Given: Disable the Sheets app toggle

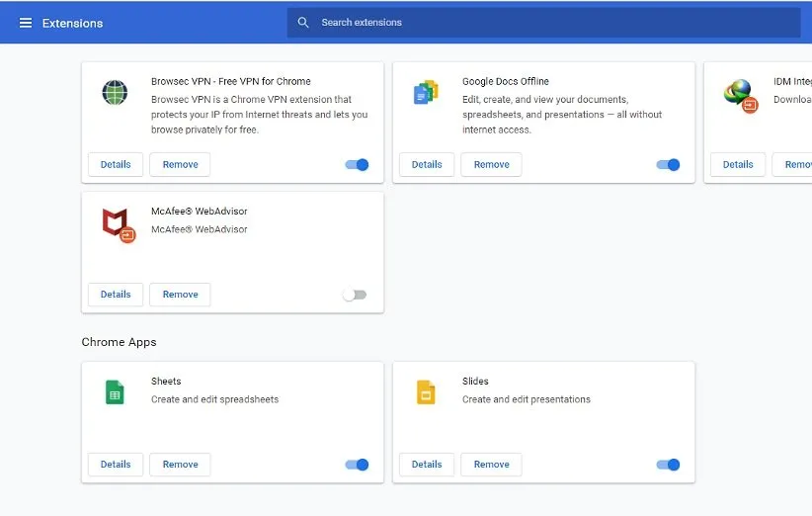Looking at the screenshot, I should click(357, 465).
